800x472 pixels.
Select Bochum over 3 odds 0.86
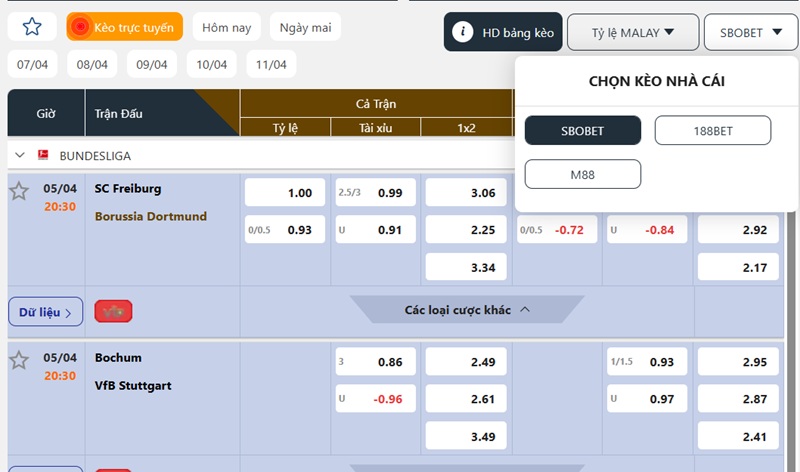376,361
